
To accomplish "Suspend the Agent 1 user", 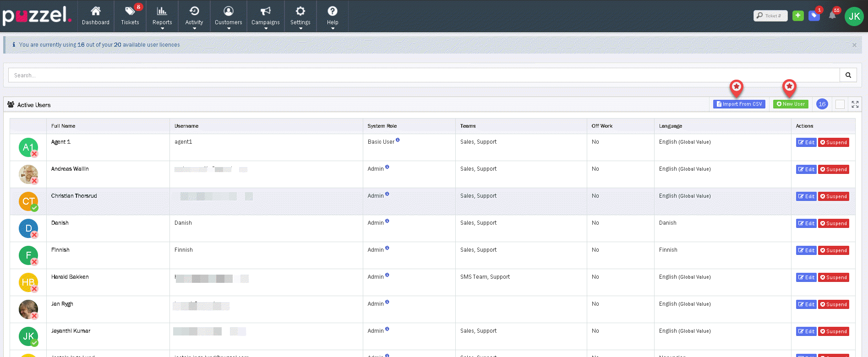I will pyautogui.click(x=833, y=142).
